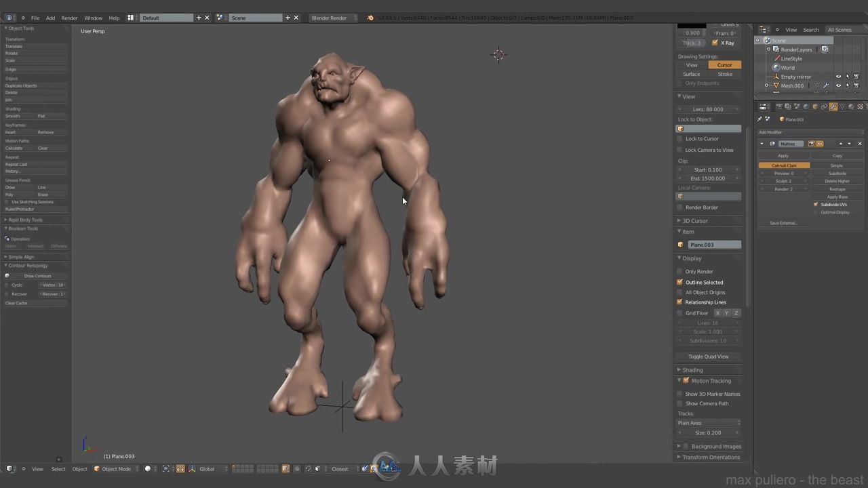Adjust the Sculpt level field in Multires
Image resolution: width=868 pixels, height=488 pixels.
pos(784,181)
